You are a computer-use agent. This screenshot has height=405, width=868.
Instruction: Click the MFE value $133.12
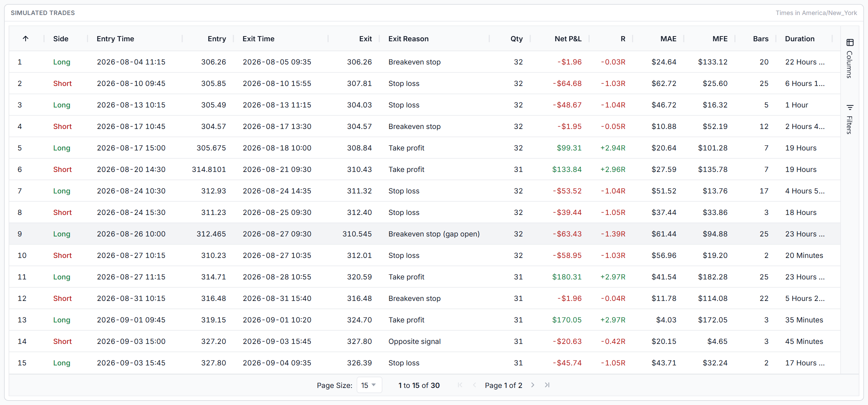click(x=712, y=62)
